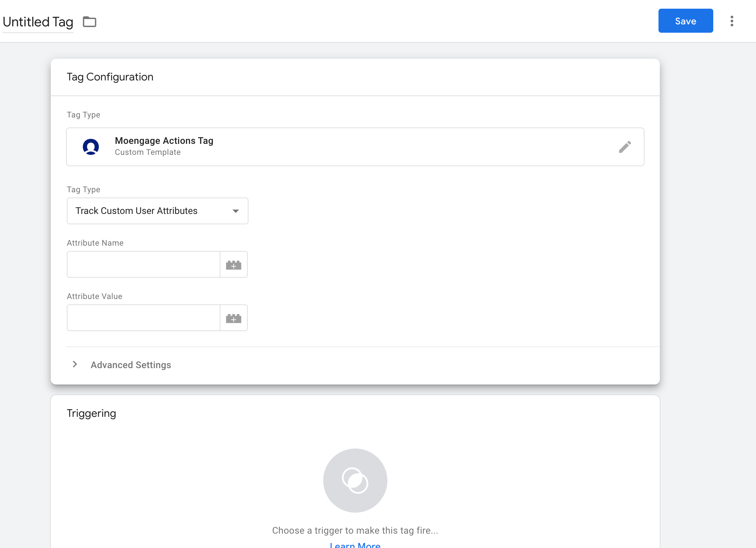Click the pencil icon in Tag Configuration
The image size is (756, 548).
(x=625, y=147)
